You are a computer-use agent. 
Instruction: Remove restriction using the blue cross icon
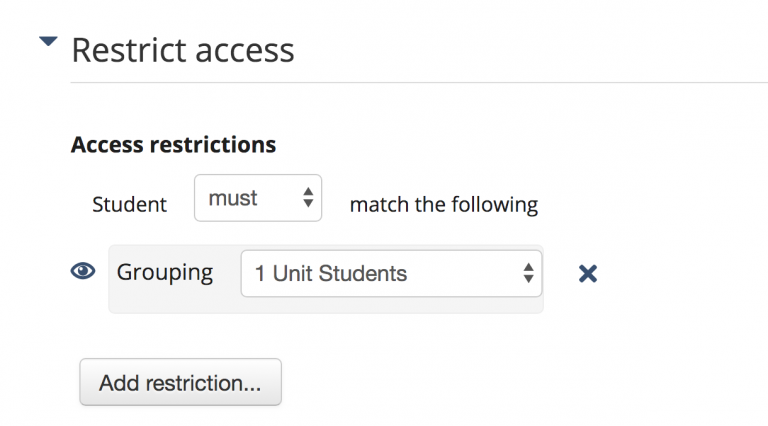[x=588, y=274]
